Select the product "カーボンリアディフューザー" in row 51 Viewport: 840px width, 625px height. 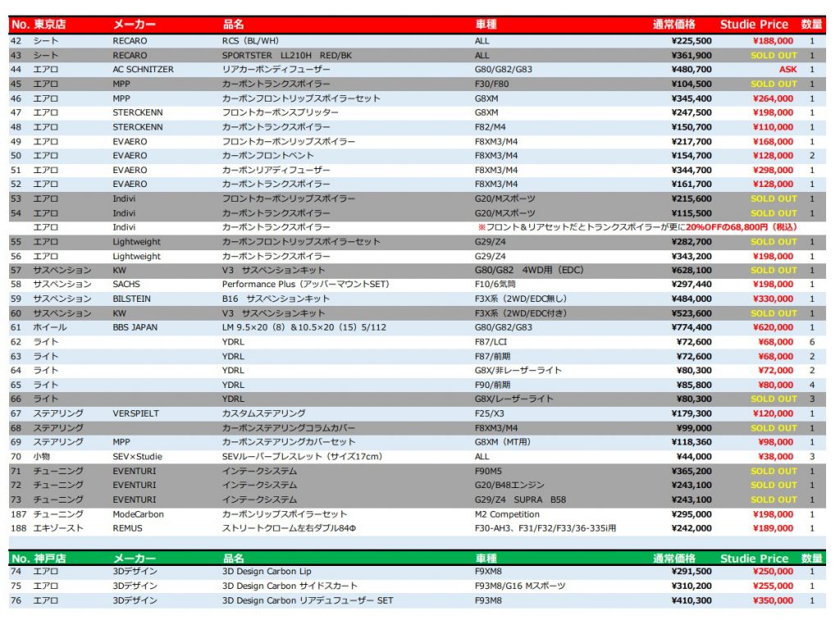coord(276,170)
